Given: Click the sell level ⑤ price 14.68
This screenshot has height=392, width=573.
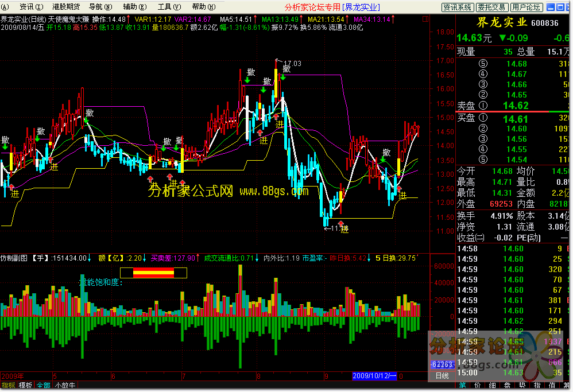Looking at the screenshot, I should click(516, 64).
